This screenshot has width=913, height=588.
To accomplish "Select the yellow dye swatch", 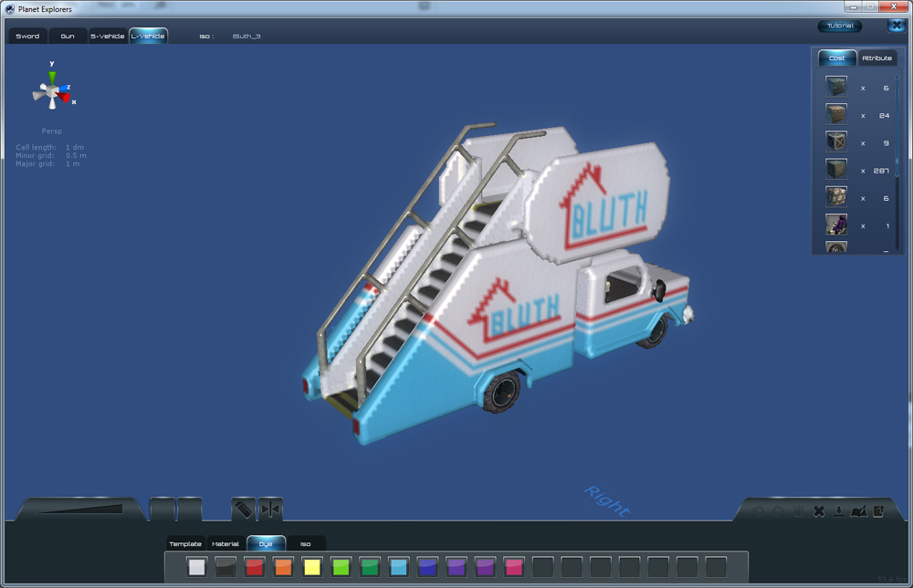I will pyautogui.click(x=312, y=567).
